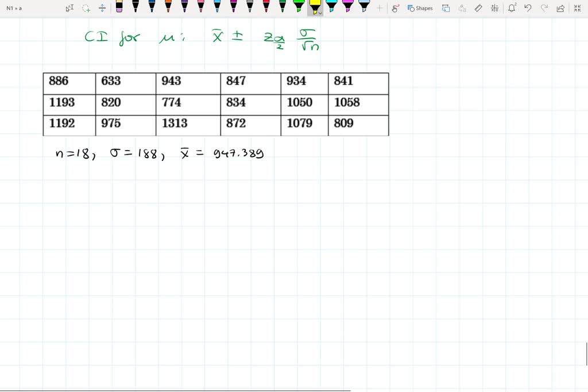588x392 pixels.
Task: Click the Redo arrow
Action: (544, 8)
